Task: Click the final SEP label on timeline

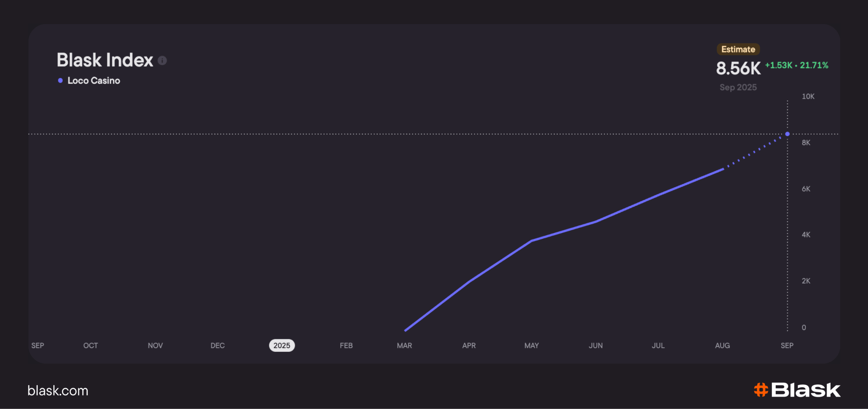Action: [787, 346]
